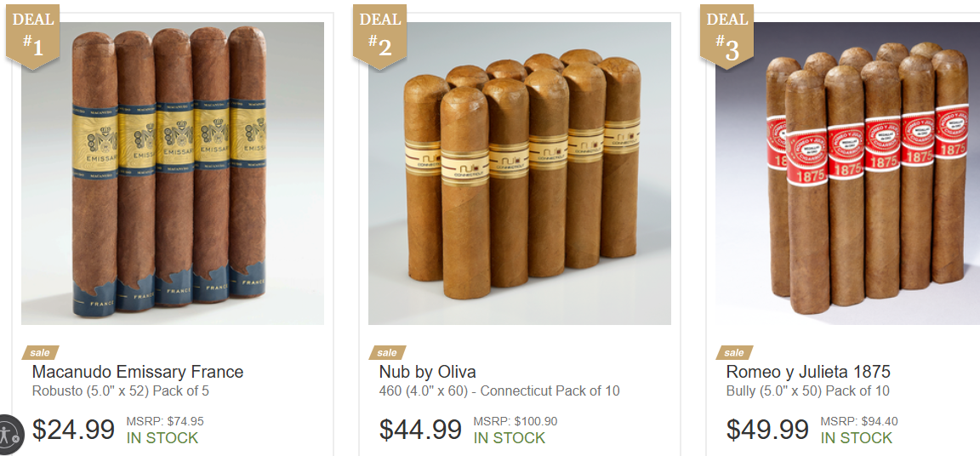Viewport: 980px width, 456px height.
Task: Select the 460 Connecticut Pack of 10 description
Action: pos(499,391)
